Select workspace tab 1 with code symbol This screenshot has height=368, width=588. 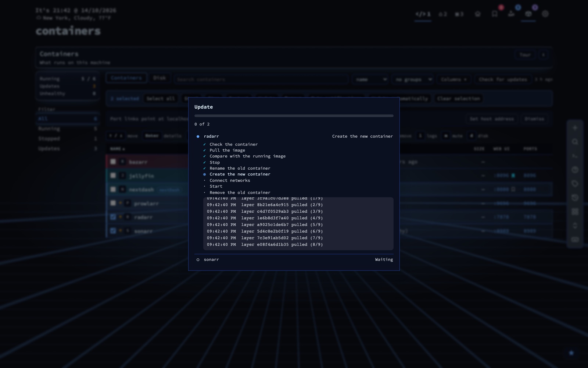tap(423, 14)
